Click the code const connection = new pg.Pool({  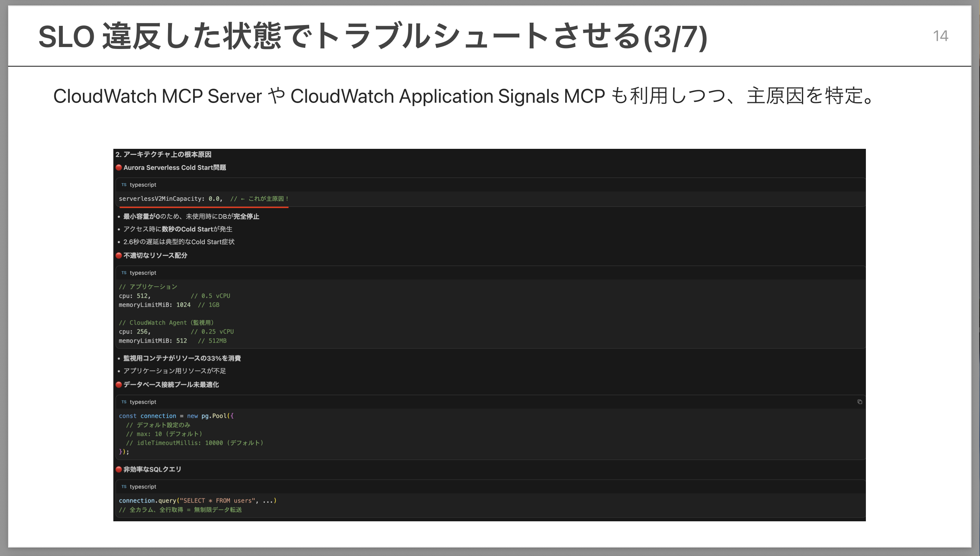pos(176,416)
